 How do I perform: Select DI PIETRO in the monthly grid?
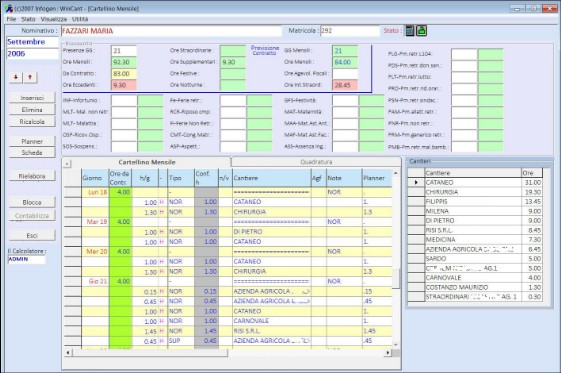point(272,232)
